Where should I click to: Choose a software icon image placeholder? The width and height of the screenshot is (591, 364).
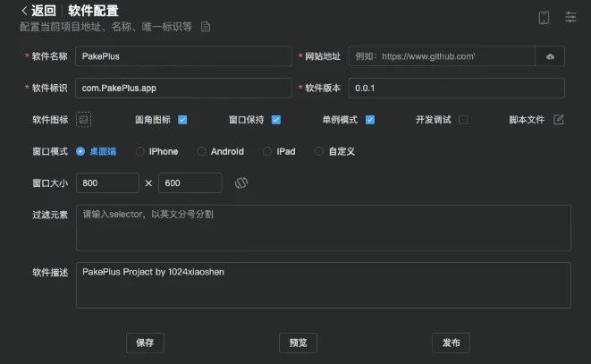(83, 119)
